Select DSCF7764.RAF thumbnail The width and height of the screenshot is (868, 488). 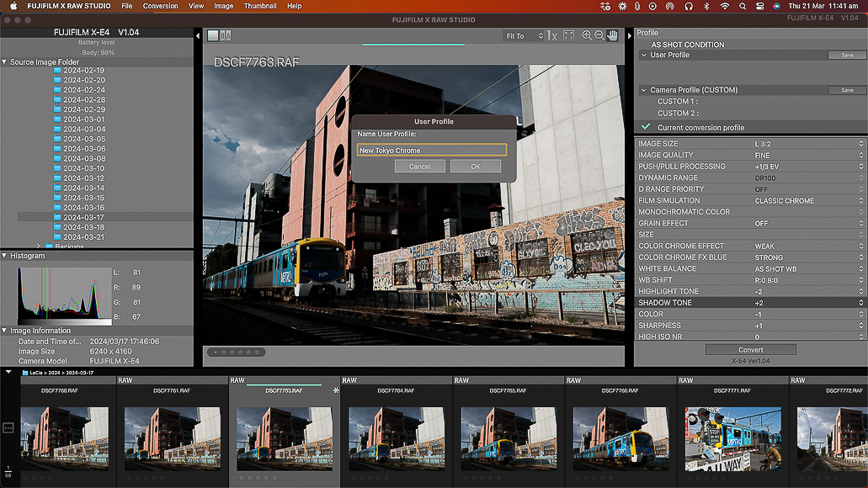tap(397, 438)
